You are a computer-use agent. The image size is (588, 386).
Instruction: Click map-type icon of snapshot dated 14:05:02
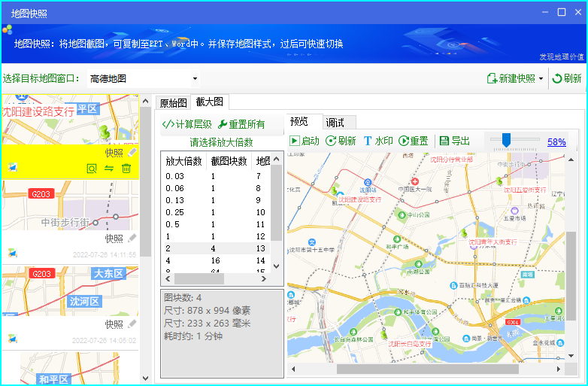(13, 339)
